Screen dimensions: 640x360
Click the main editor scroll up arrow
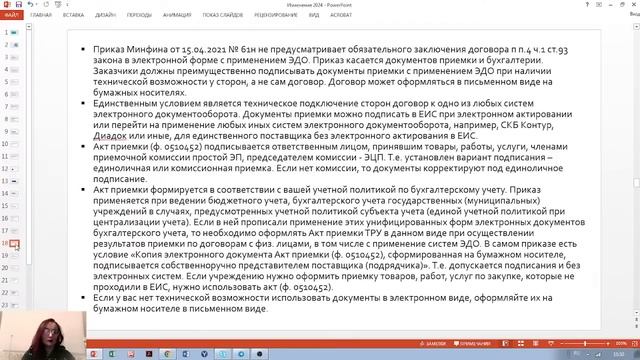click(x=636, y=27)
